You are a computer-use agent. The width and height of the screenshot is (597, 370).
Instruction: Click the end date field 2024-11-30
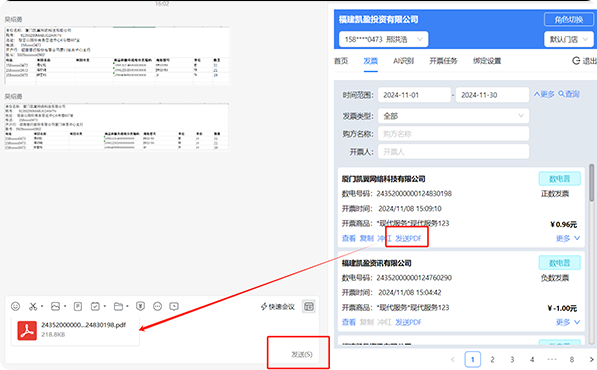tap(492, 95)
